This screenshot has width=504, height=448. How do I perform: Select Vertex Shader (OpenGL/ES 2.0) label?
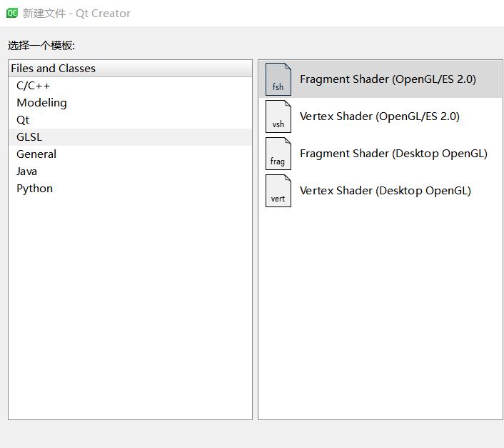tap(380, 116)
